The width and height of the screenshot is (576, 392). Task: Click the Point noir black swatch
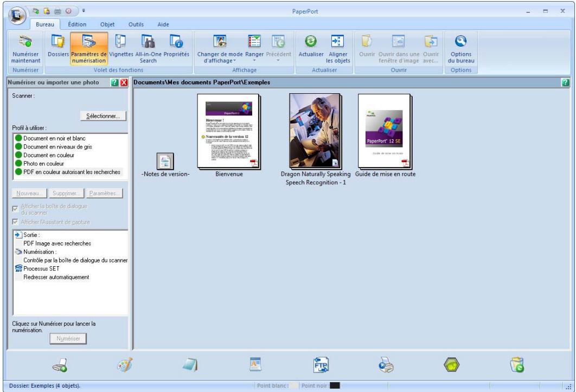[335, 385]
